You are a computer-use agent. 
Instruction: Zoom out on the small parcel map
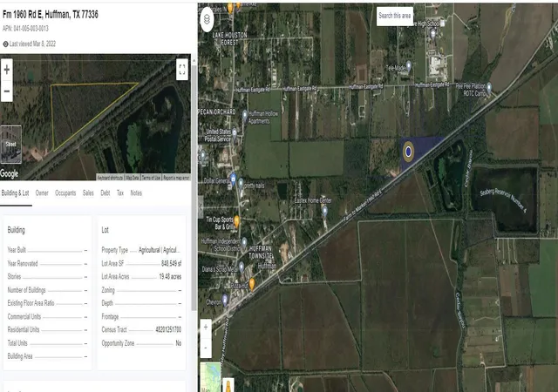[6, 91]
